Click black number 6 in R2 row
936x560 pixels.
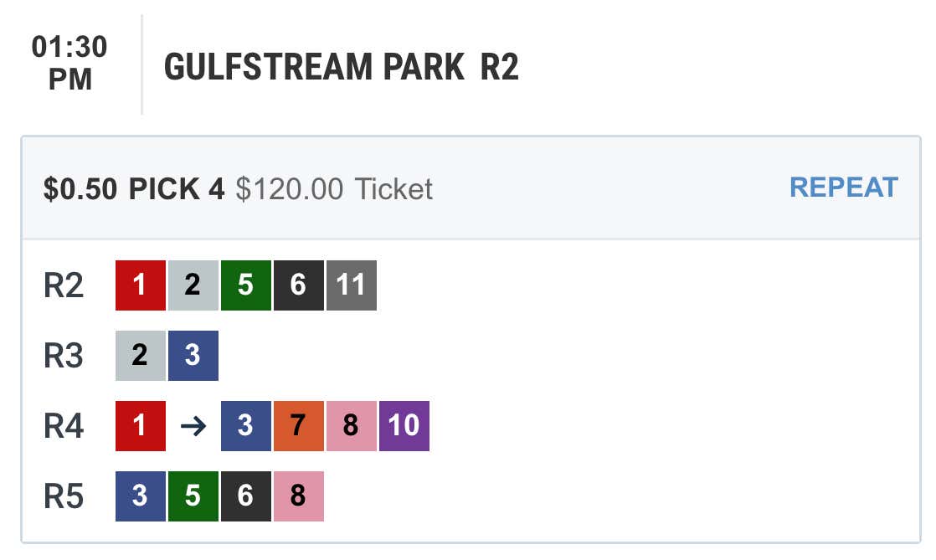click(299, 285)
